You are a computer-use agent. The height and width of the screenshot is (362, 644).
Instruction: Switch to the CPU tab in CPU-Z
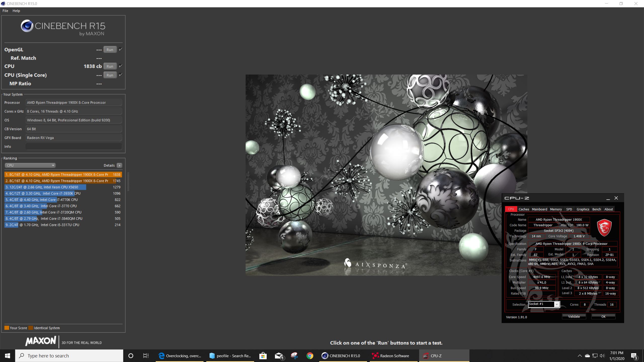[511, 209]
